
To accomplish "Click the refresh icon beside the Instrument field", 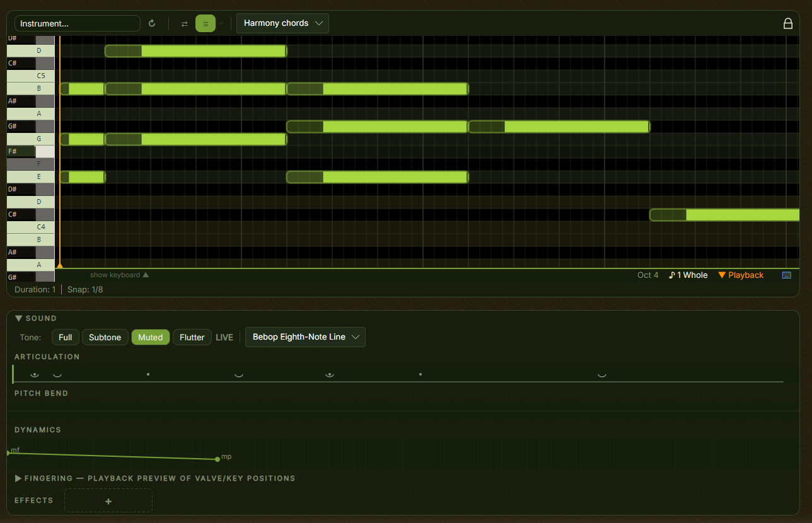I will click(152, 23).
